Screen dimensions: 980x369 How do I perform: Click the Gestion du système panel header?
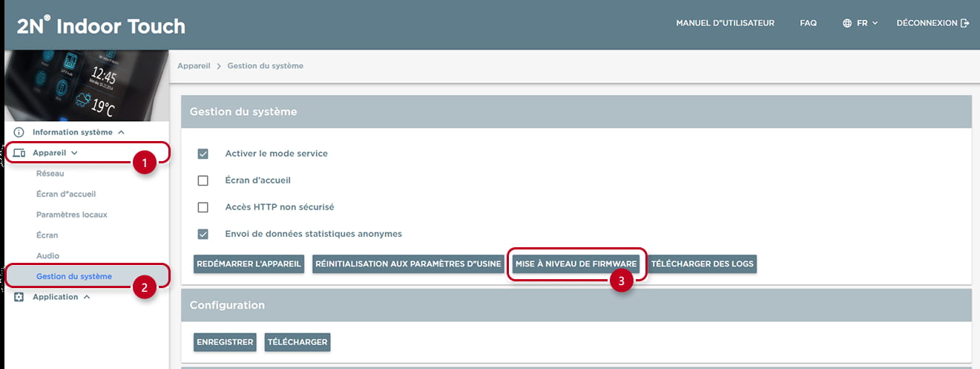coord(576,111)
